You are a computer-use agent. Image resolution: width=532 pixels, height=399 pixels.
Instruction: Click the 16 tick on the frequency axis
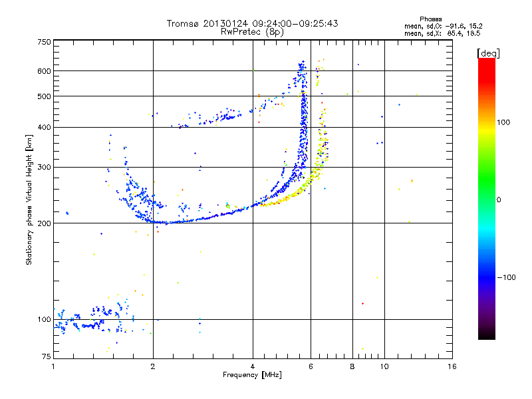pyautogui.click(x=452, y=366)
